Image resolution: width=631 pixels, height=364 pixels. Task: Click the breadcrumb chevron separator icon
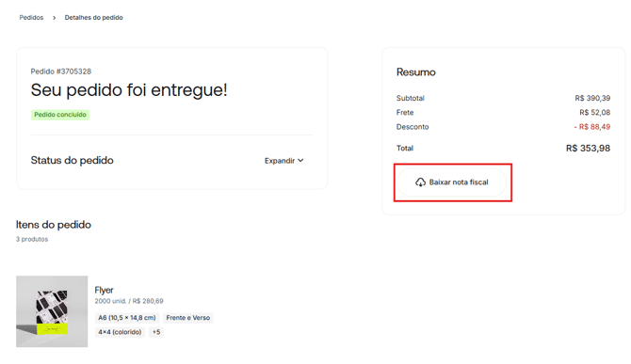tap(54, 18)
